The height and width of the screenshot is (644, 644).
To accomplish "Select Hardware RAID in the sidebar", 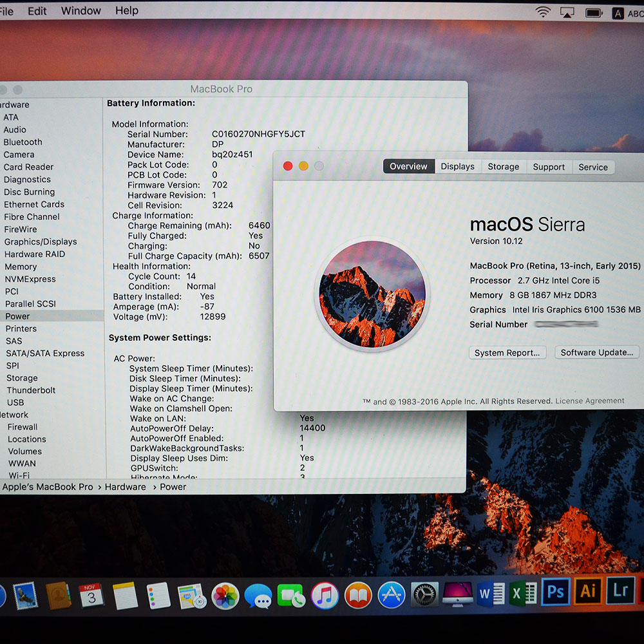I will tap(35, 254).
